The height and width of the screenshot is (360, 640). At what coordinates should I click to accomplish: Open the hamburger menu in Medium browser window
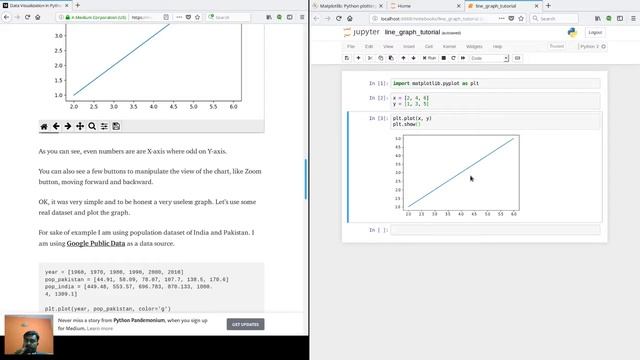click(x=302, y=17)
